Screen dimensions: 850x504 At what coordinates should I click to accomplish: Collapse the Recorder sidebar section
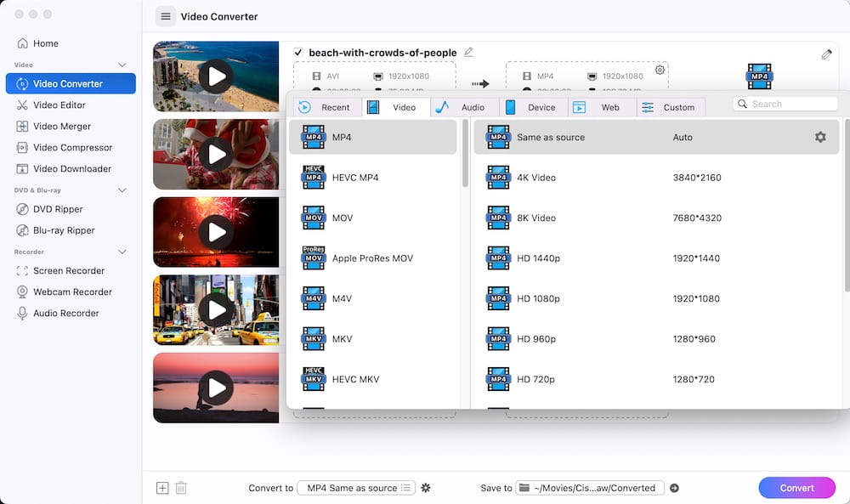122,252
